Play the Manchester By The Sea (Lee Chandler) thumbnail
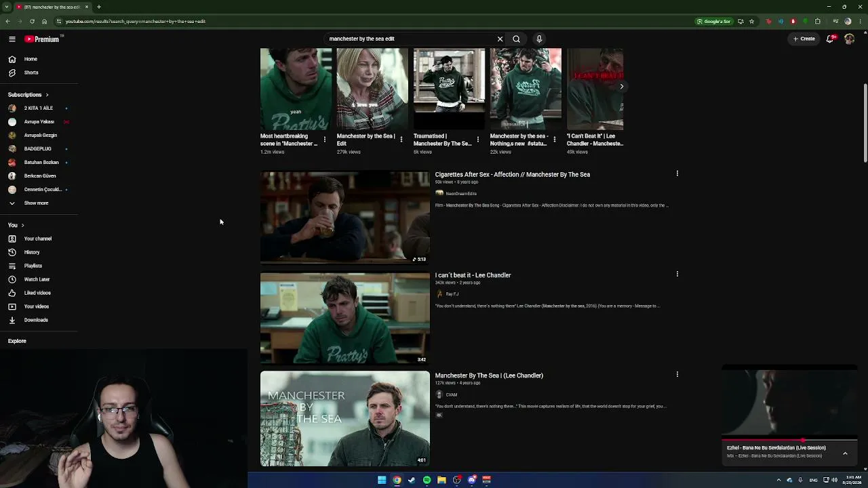Image resolution: width=868 pixels, height=488 pixels. 345,418
